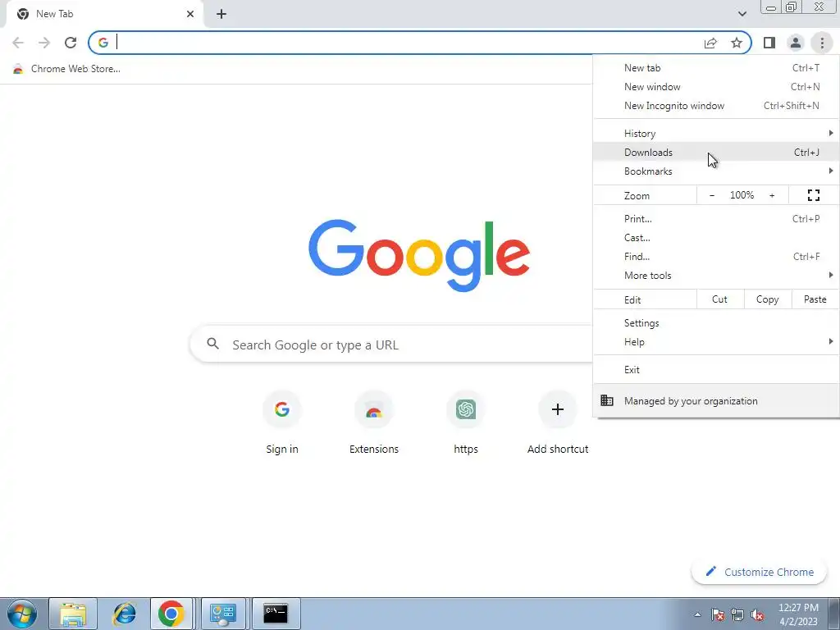Select New tab menu item
Image resolution: width=840 pixels, height=630 pixels.
(716, 68)
